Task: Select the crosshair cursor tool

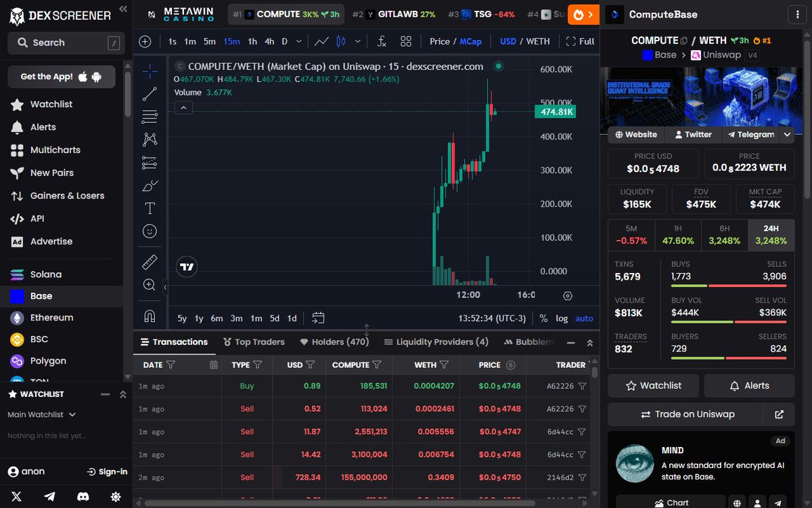Action: click(x=150, y=71)
